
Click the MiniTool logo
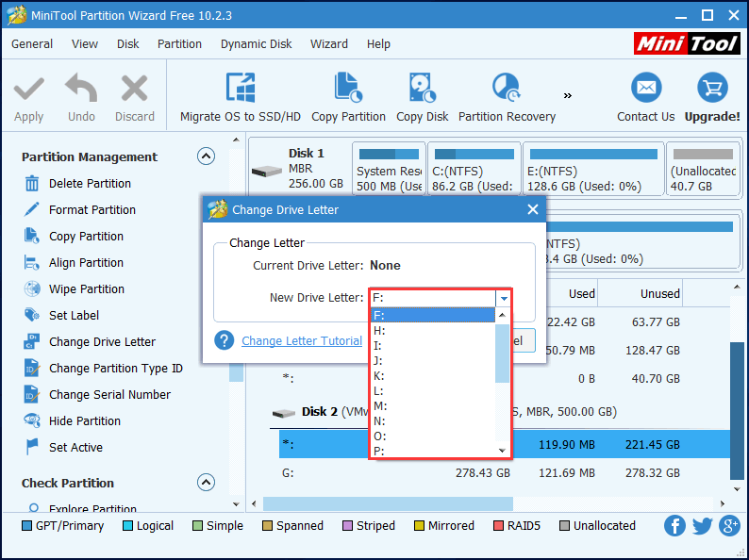point(687,44)
